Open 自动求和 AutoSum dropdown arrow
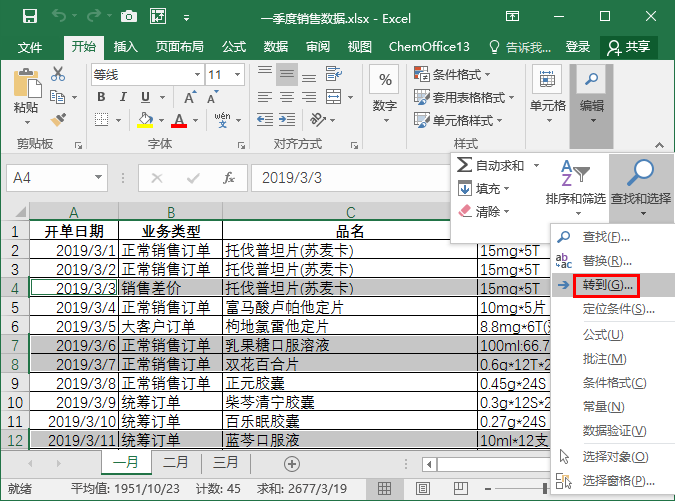Screen dimensions: 675x501 point(536,165)
